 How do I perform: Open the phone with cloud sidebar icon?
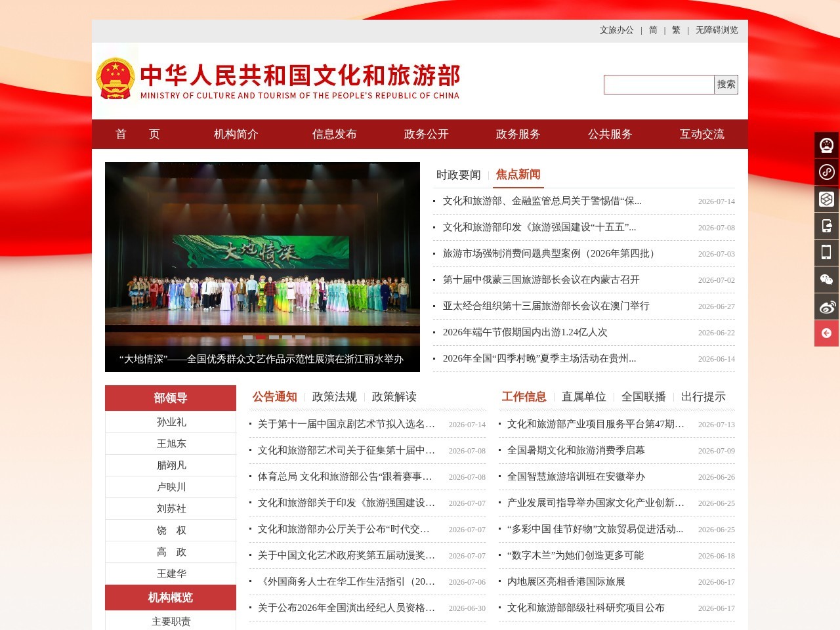827,226
